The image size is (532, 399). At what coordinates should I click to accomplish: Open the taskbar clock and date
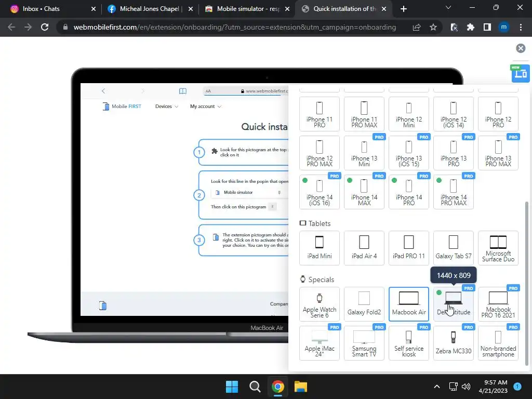coord(493,387)
